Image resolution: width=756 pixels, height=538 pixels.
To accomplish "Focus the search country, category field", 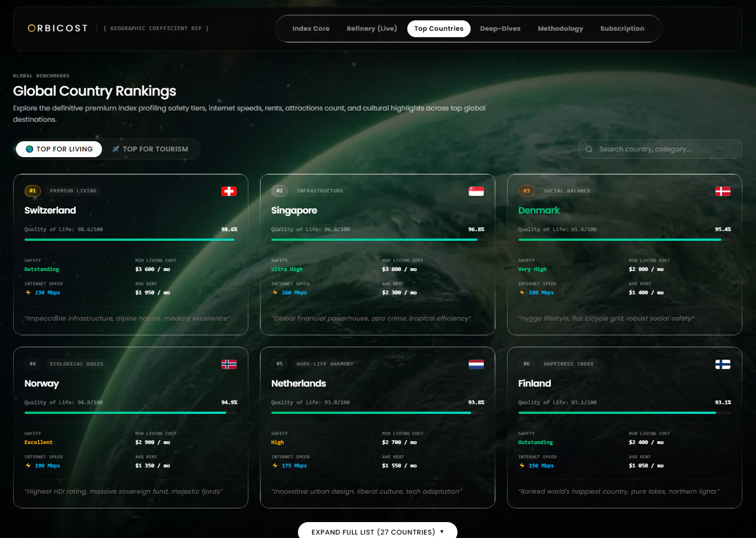I will (x=660, y=149).
